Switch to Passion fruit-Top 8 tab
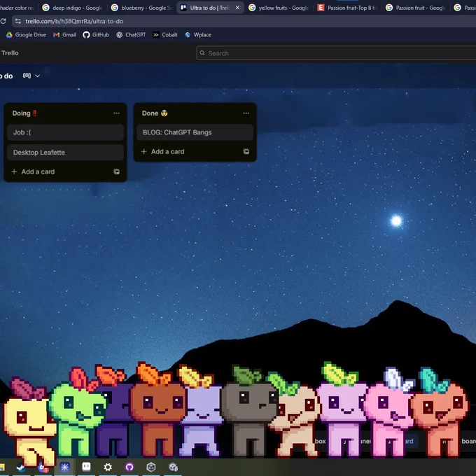The width and height of the screenshot is (476, 476). [x=348, y=8]
